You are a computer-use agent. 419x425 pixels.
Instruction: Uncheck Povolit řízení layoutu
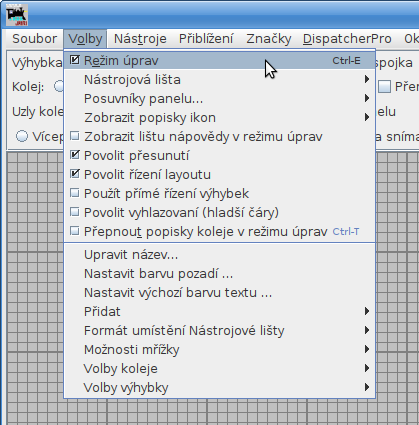click(219, 175)
